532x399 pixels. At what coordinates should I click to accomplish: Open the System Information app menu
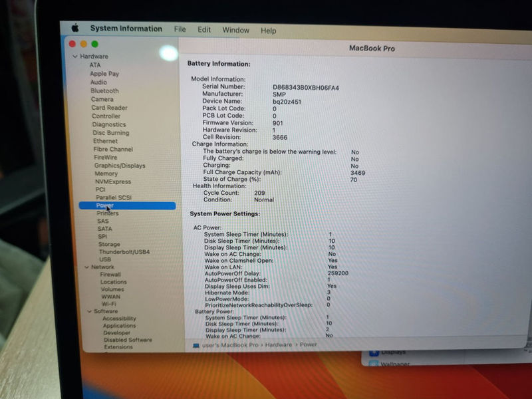pos(126,29)
